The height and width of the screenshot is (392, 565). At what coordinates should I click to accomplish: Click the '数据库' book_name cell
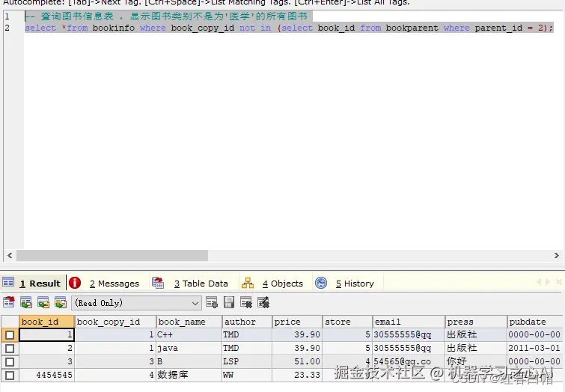pyautogui.click(x=189, y=375)
